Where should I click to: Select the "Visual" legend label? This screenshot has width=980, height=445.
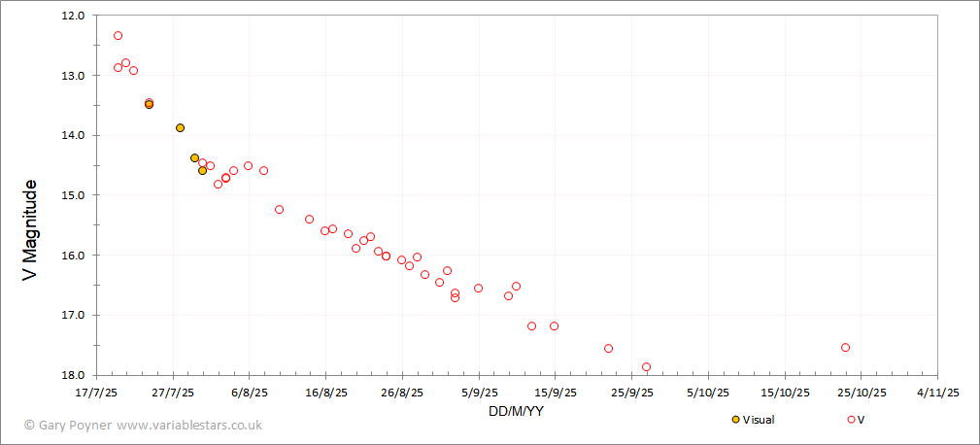tap(759, 420)
